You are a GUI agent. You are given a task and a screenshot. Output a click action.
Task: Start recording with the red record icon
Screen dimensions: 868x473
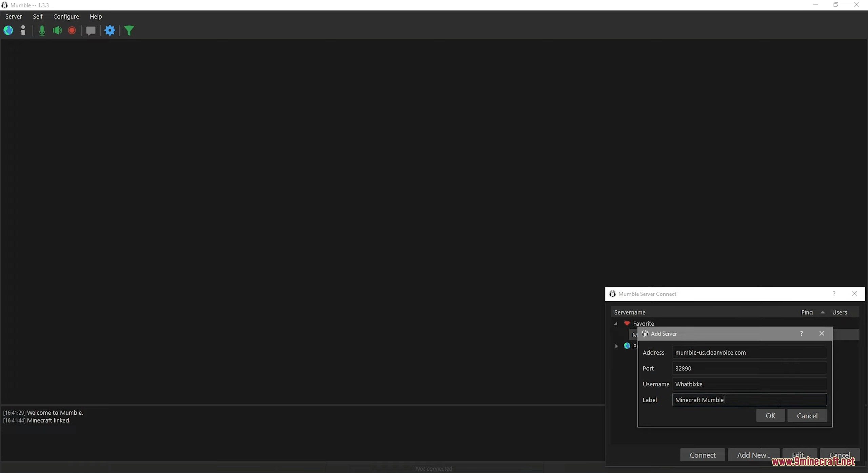click(72, 30)
